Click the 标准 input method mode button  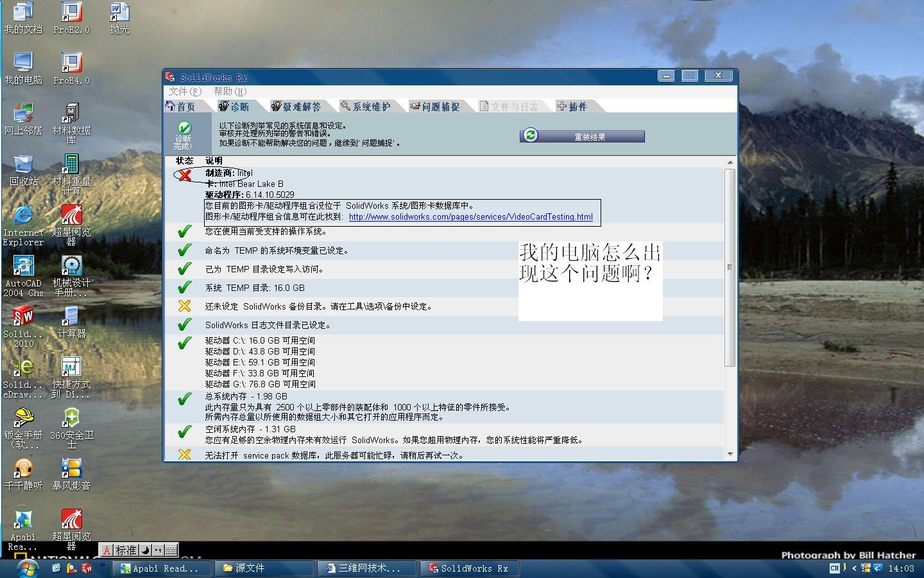[x=126, y=550]
